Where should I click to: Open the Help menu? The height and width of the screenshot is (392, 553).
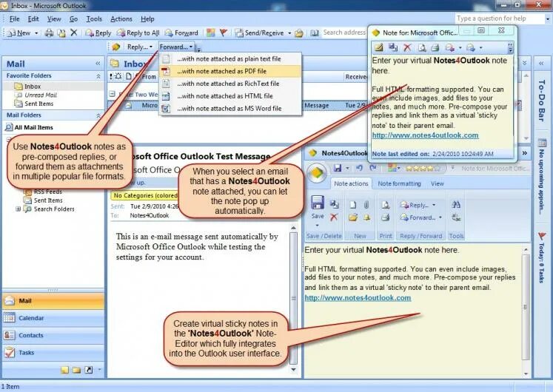point(147,19)
